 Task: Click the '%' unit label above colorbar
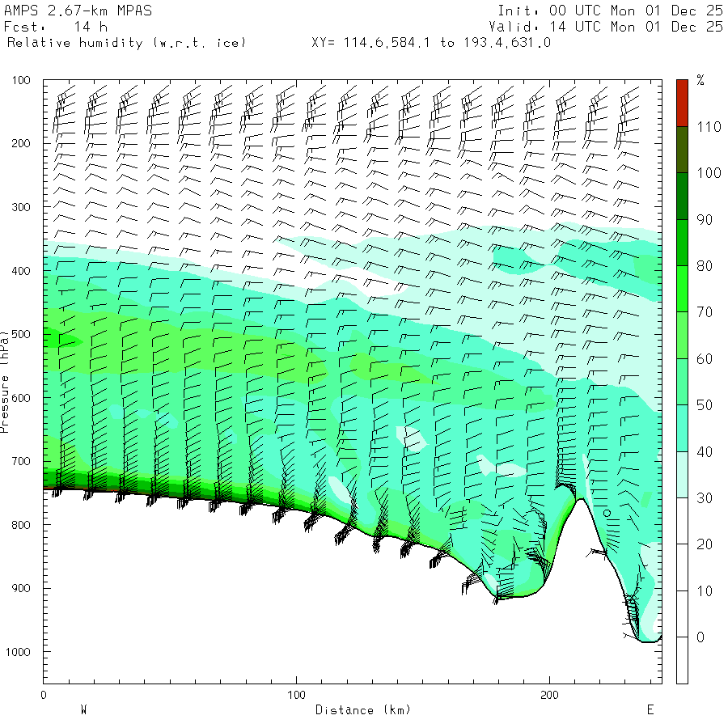[700, 80]
